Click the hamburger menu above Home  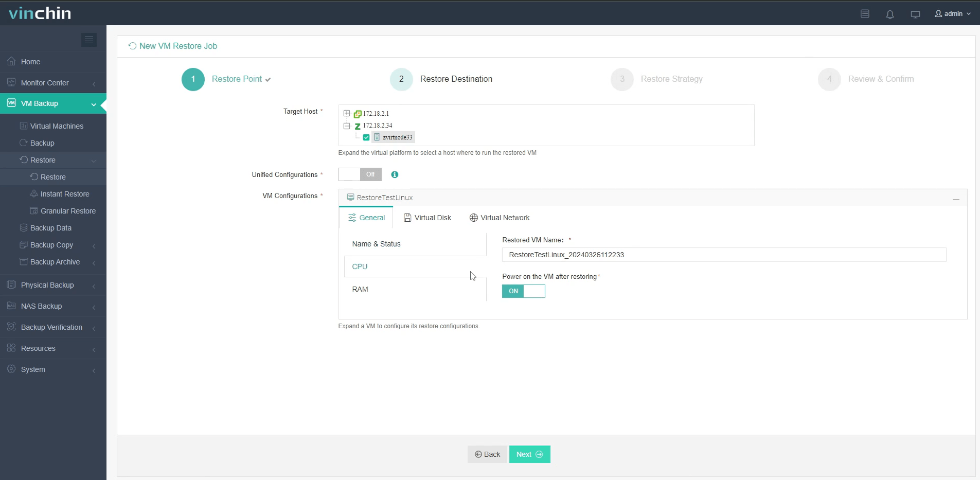(x=89, y=40)
